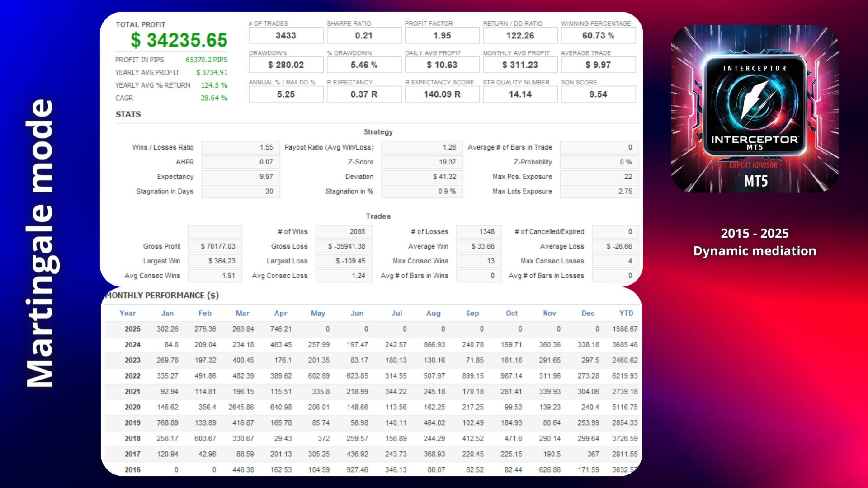Screen dimensions: 868x488
Task: Click the Gross Profit $ 70177.03 field
Action: point(215,246)
